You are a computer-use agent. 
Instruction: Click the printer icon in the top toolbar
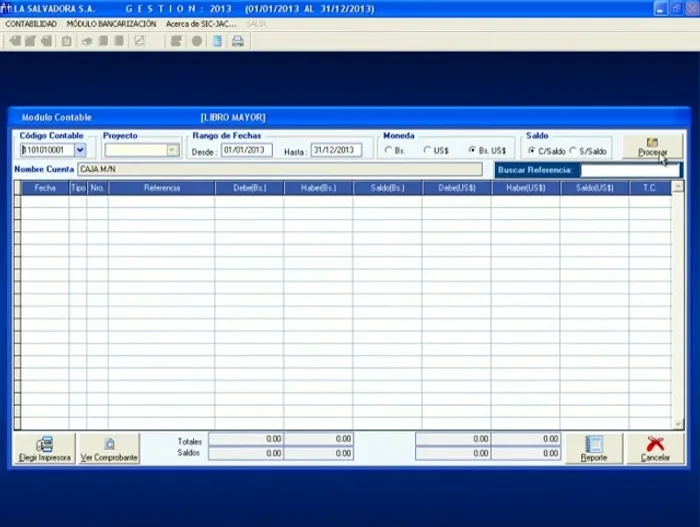tap(238, 41)
